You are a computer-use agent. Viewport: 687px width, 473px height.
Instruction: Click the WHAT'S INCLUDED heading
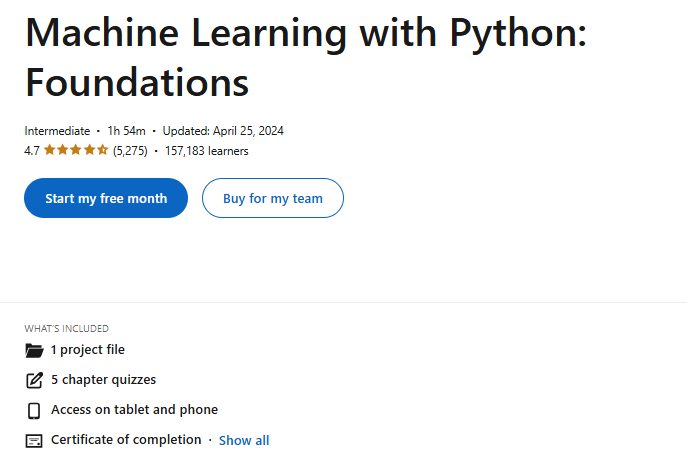pyautogui.click(x=67, y=328)
